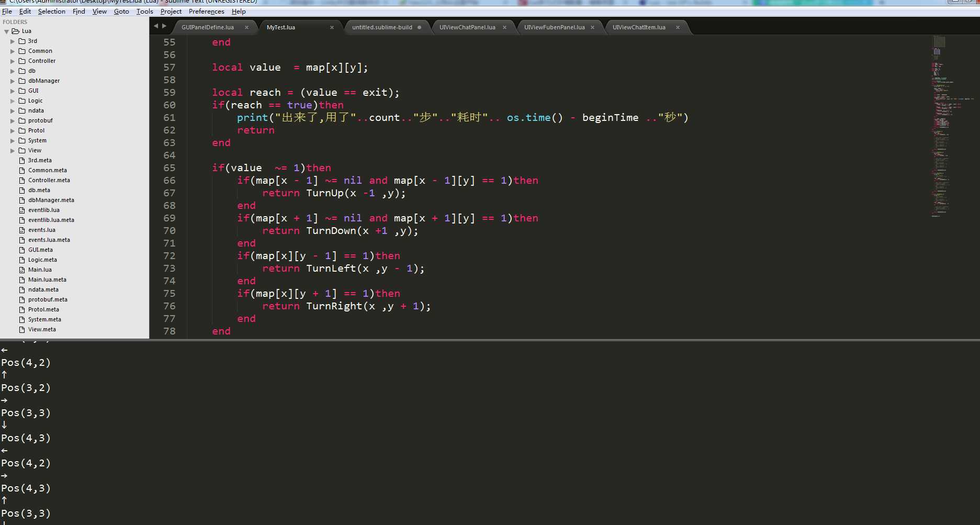The height and width of the screenshot is (525, 980).
Task: Open the Project menu
Action: pos(171,12)
